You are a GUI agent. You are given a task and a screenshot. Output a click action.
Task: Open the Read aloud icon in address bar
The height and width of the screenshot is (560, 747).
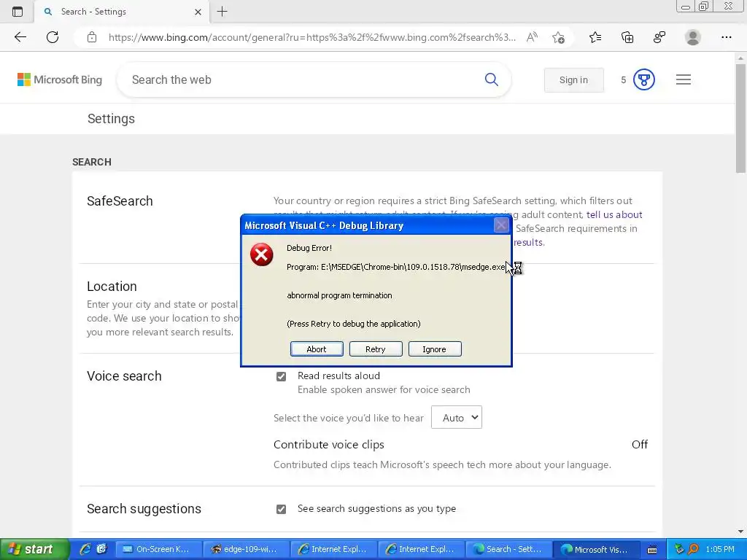pos(532,37)
